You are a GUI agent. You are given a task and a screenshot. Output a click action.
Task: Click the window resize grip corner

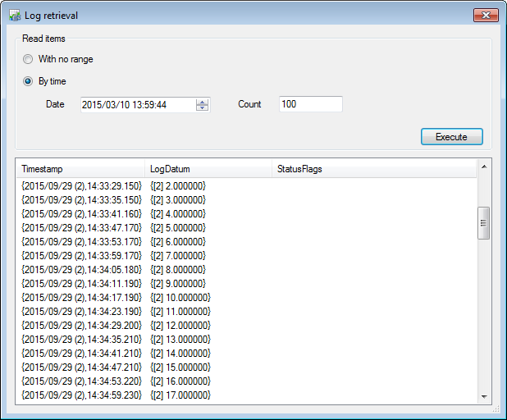pos(496,409)
